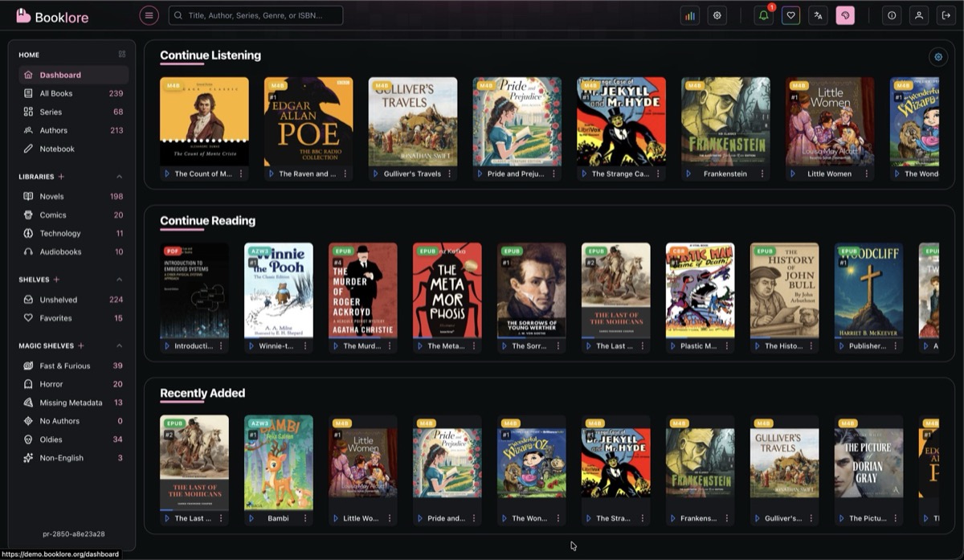Add a new library with plus icon
The image size is (964, 560).
tap(62, 177)
